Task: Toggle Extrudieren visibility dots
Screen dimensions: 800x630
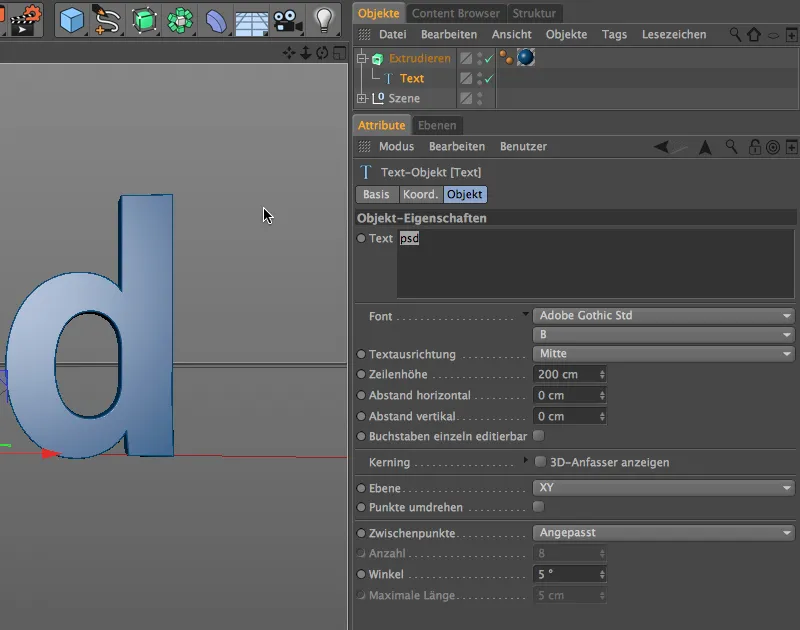Action: (480, 58)
